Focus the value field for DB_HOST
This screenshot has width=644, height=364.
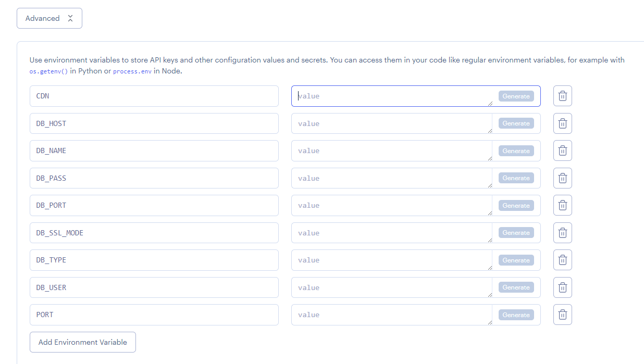pyautogui.click(x=392, y=123)
